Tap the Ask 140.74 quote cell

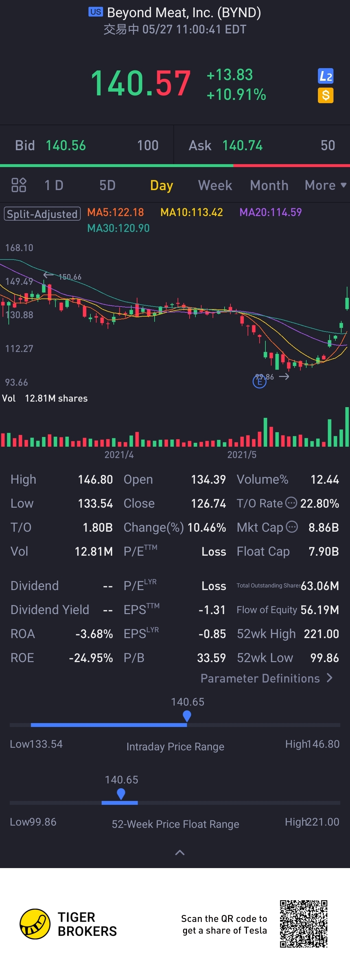coord(262,145)
